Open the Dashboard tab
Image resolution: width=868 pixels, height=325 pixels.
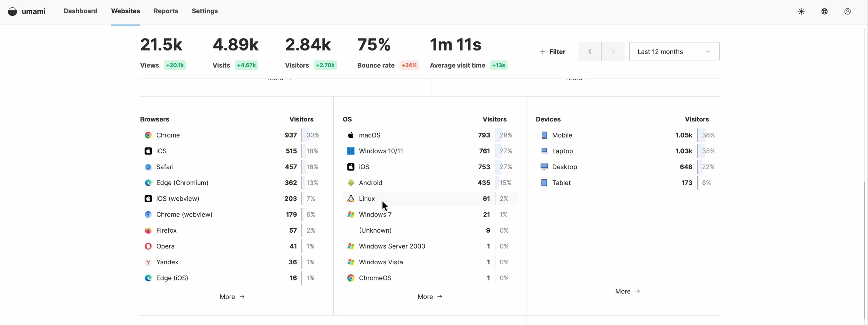pyautogui.click(x=80, y=11)
